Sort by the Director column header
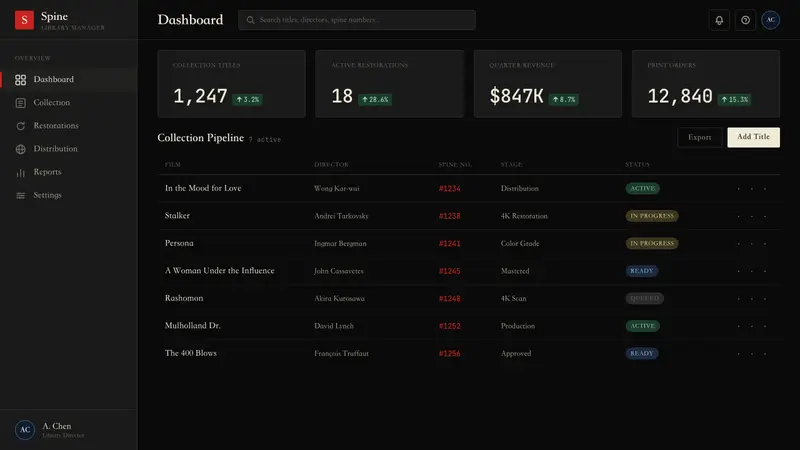Image resolution: width=800 pixels, height=450 pixels. [x=331, y=165]
